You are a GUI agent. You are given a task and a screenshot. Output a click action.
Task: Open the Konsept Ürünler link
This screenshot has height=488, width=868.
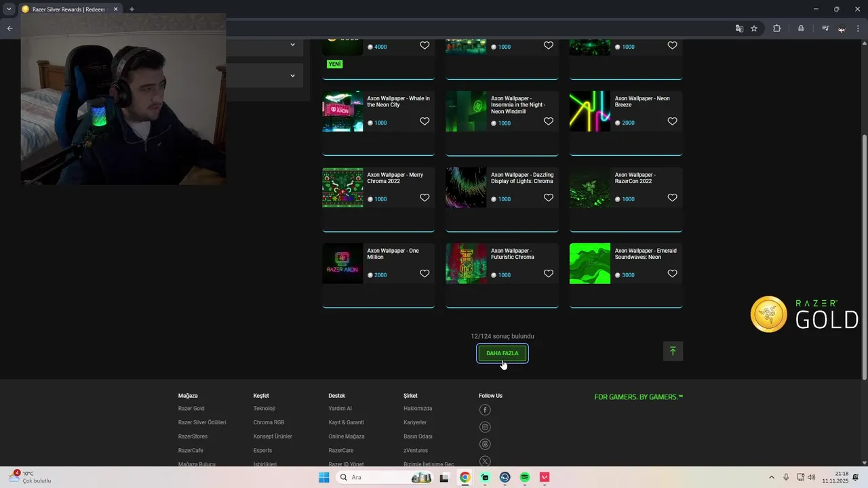coord(273,436)
